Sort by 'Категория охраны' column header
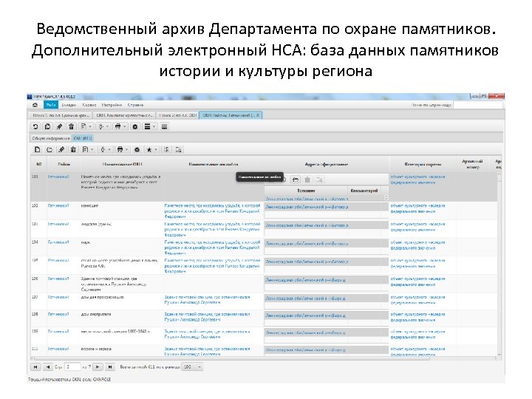Viewport: 532px width, 399px height. [x=423, y=164]
